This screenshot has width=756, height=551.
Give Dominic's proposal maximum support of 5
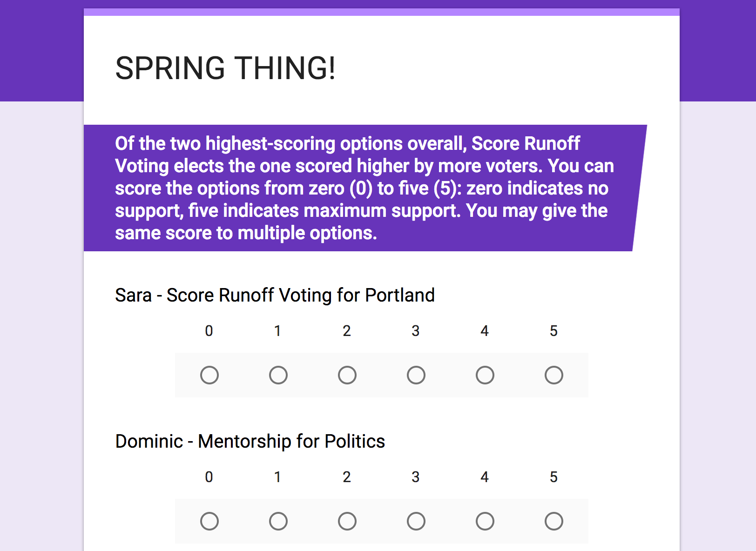pyautogui.click(x=553, y=521)
